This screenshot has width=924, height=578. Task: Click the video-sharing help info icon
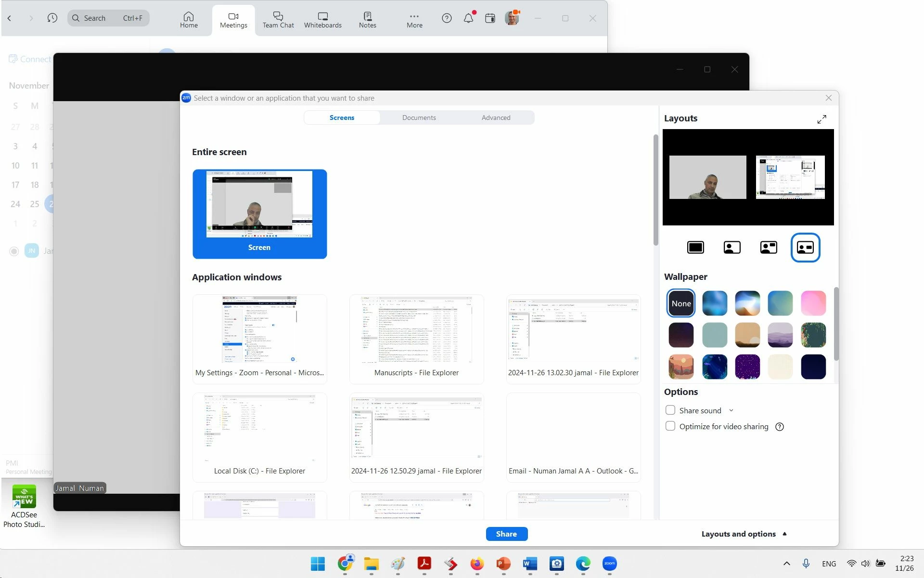[780, 427]
